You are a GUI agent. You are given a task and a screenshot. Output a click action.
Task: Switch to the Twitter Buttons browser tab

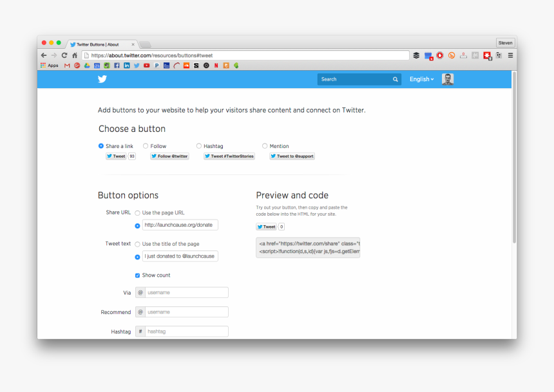click(102, 44)
